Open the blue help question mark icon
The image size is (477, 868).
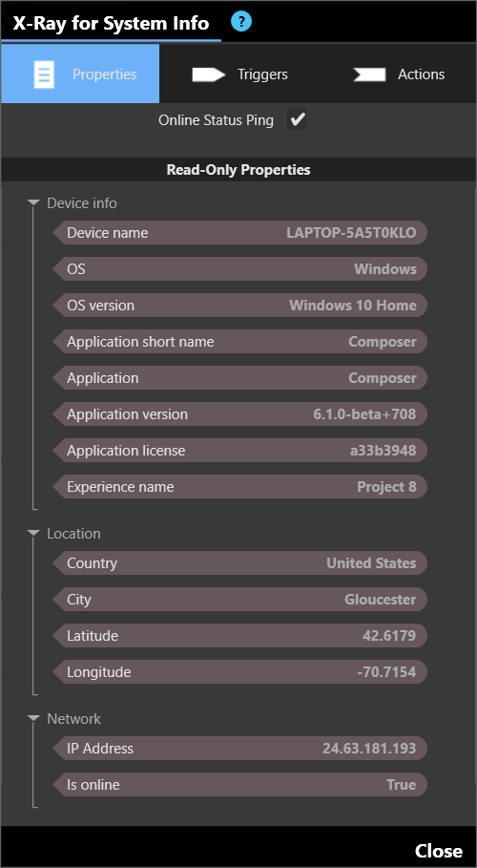click(x=241, y=22)
